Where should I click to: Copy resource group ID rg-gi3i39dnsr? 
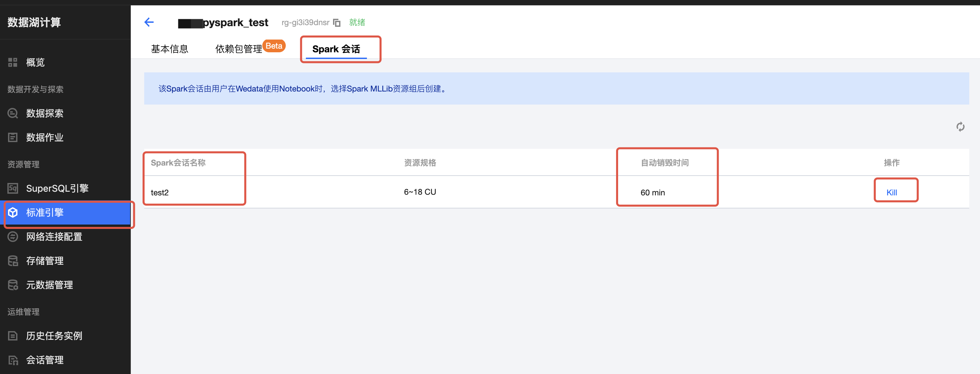337,23
